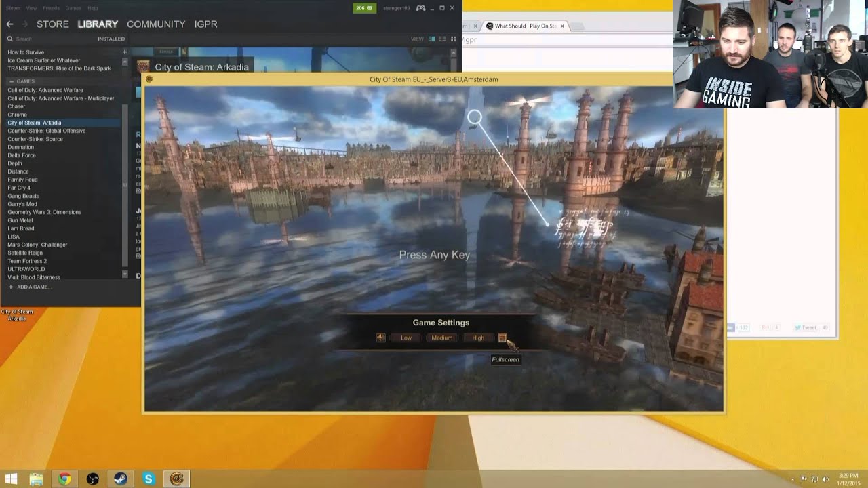This screenshot has width=868, height=488.
Task: Open the Steam menu
Action: (x=13, y=8)
